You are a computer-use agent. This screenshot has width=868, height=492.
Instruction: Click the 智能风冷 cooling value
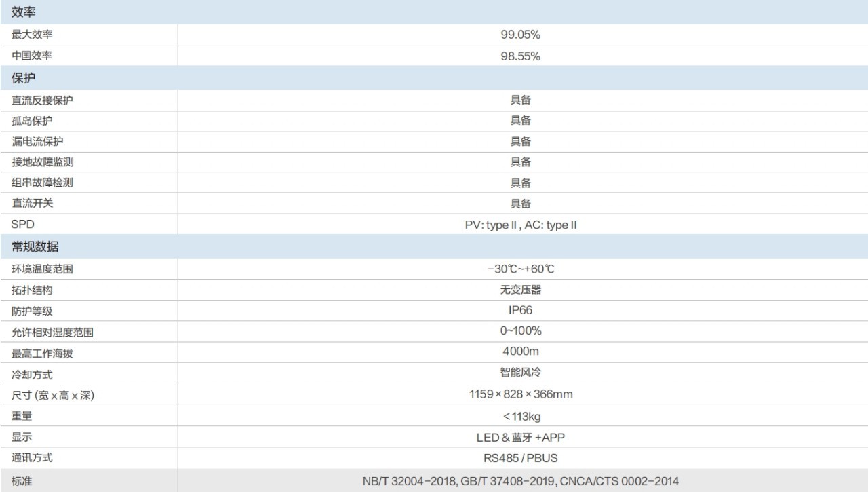coord(520,373)
